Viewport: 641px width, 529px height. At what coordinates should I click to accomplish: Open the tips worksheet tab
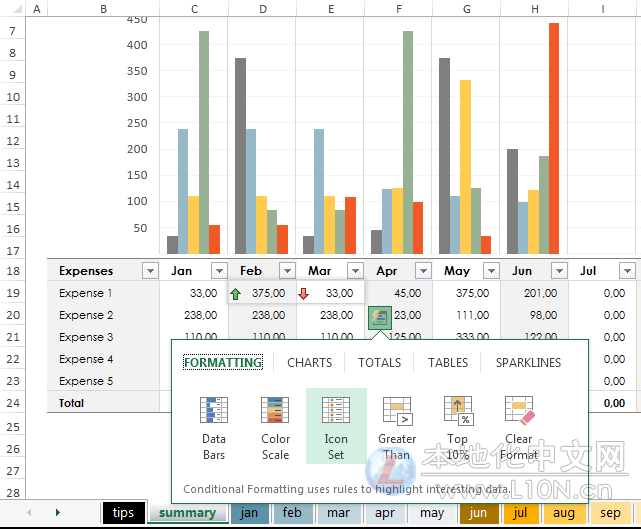[x=124, y=513]
